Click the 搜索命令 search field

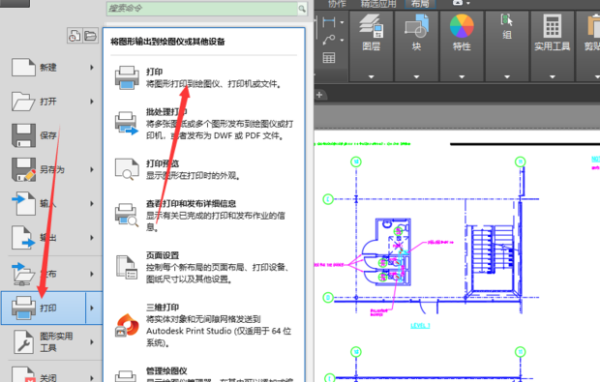click(202, 8)
